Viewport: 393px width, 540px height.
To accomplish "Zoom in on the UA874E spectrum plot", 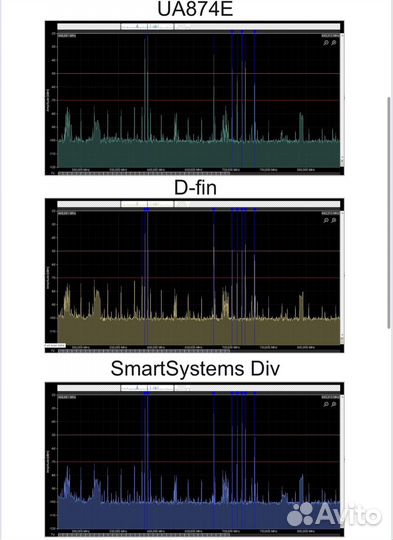I will pos(326,43).
